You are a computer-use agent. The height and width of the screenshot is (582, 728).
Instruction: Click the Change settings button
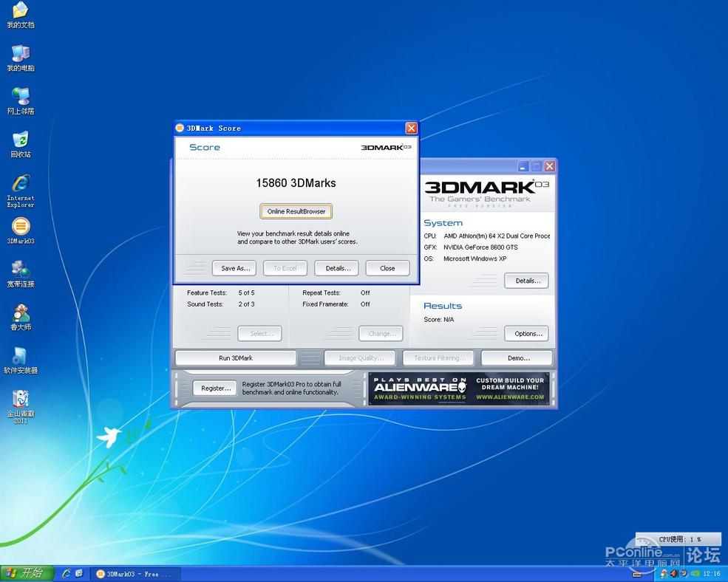(x=381, y=334)
